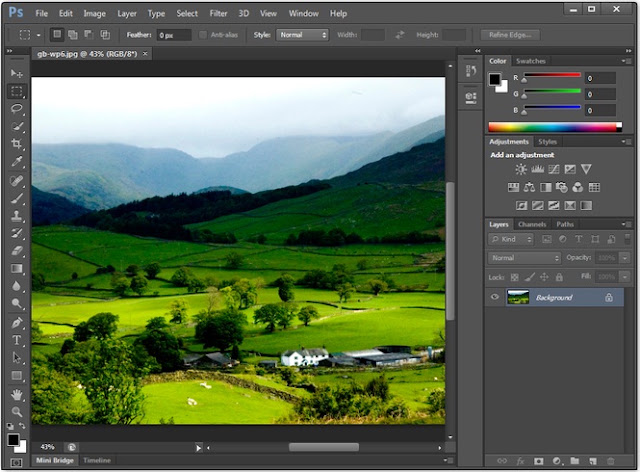
Task: Switch to the Channels tab
Action: (532, 224)
